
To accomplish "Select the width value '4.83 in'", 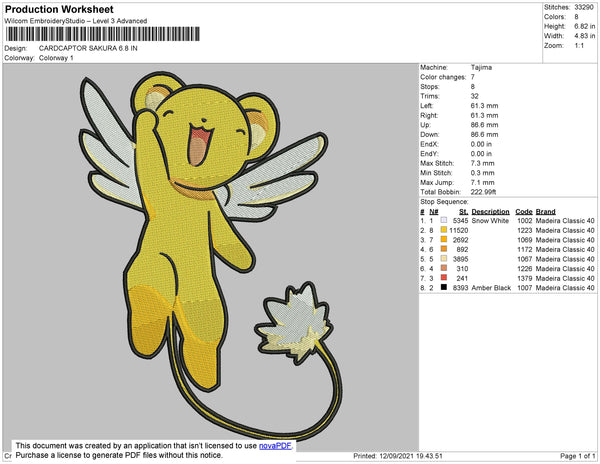I will tap(584, 36).
